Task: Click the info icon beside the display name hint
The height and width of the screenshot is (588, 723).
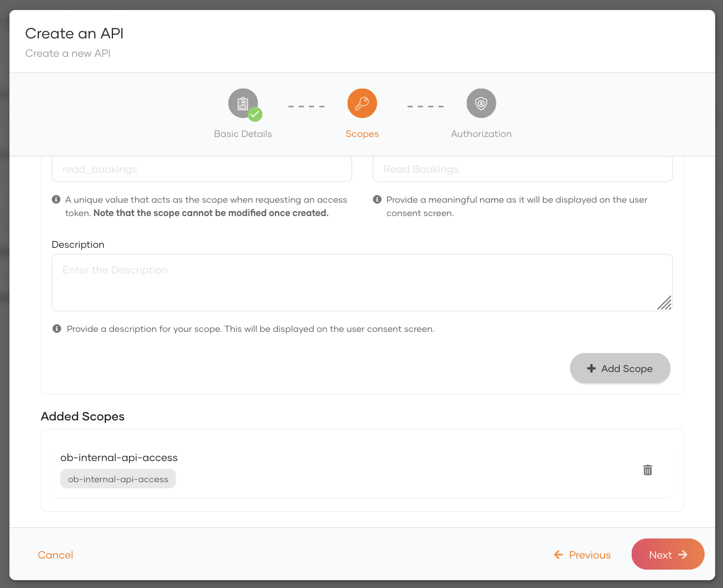Action: [x=377, y=199]
